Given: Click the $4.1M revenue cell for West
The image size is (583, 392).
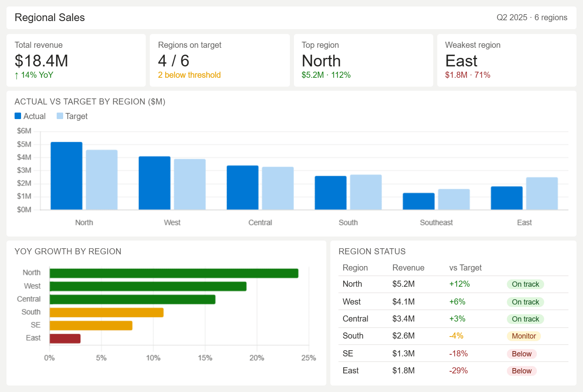Looking at the screenshot, I should point(403,302).
